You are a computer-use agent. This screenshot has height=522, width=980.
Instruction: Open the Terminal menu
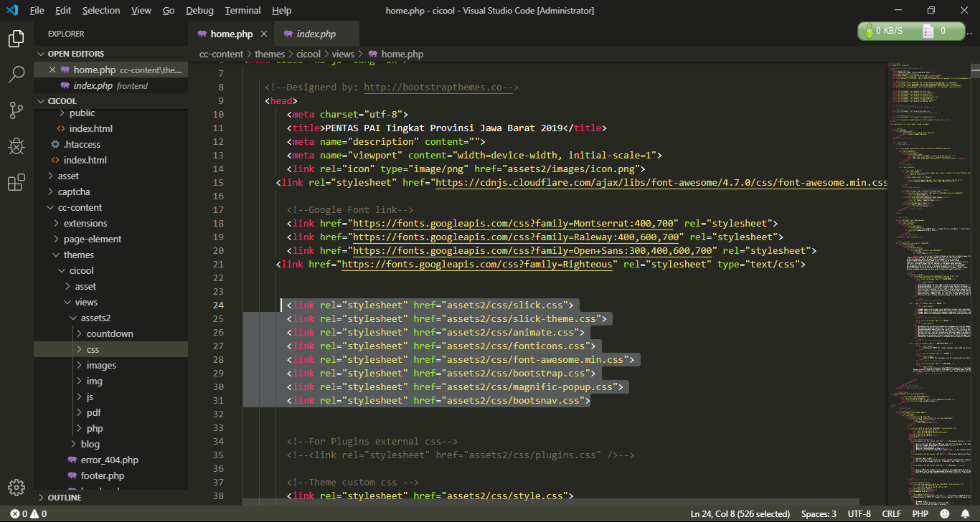coord(242,10)
